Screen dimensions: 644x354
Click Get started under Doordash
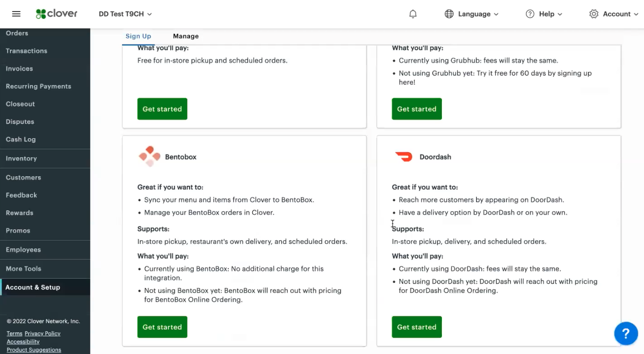coord(416,326)
